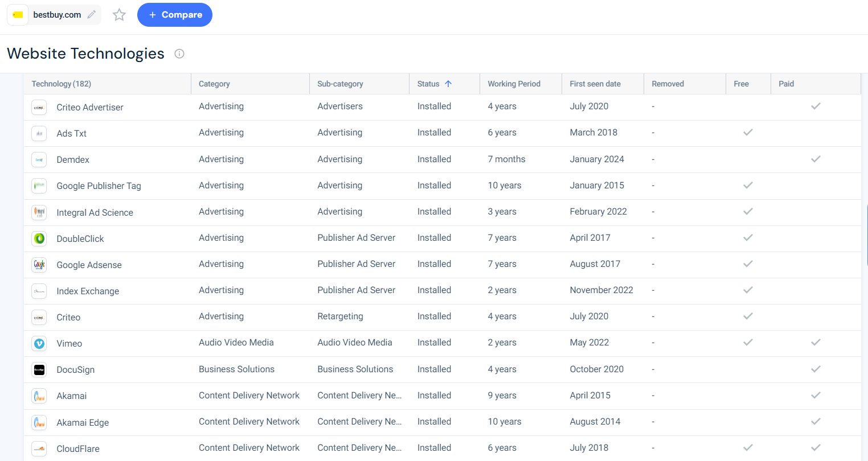Click Free checkmark in CloudFlare row

point(748,447)
